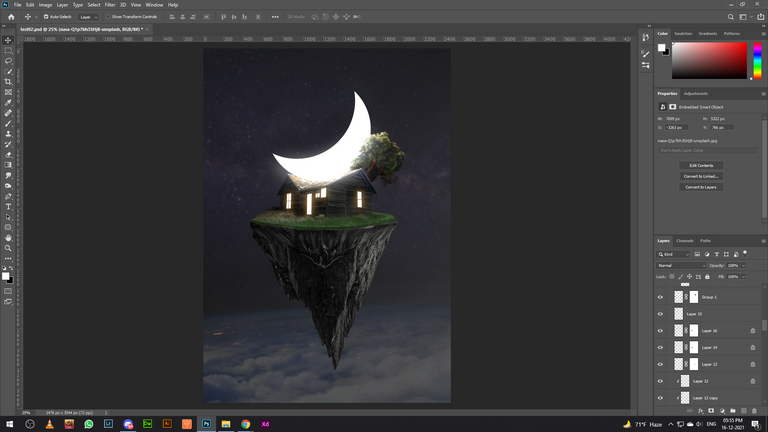Open more align options ellipsis

click(x=275, y=17)
